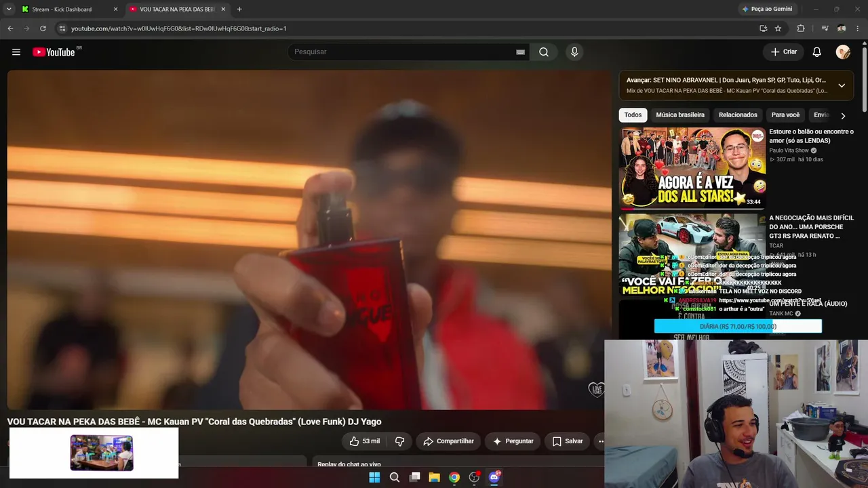
Task: Expand the Avançar playlist mix panel
Action: (x=842, y=85)
